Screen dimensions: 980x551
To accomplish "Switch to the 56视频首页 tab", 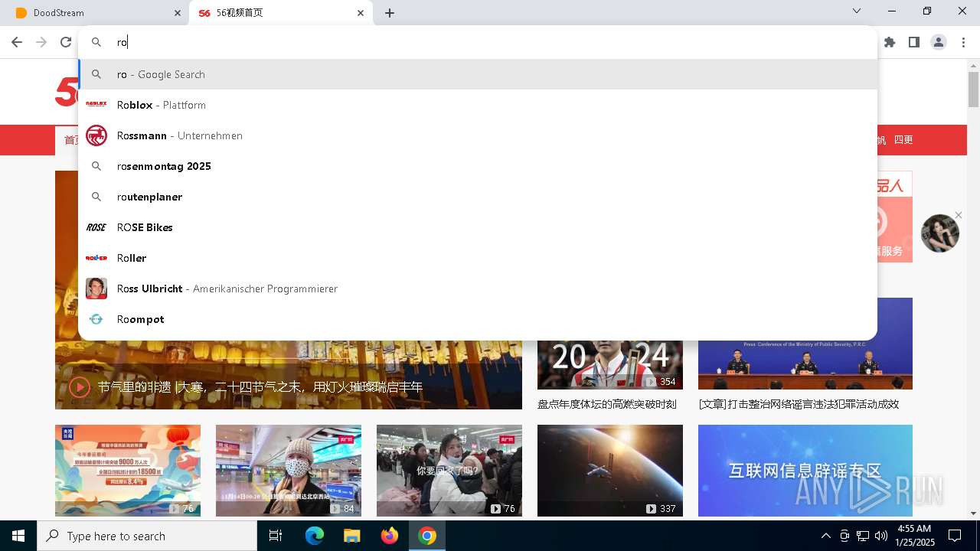I will click(281, 13).
